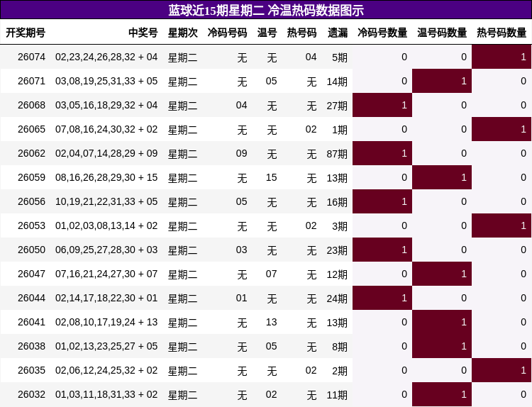Select winning numbers 02,08,10,17,19,24 + 13

[106, 322]
